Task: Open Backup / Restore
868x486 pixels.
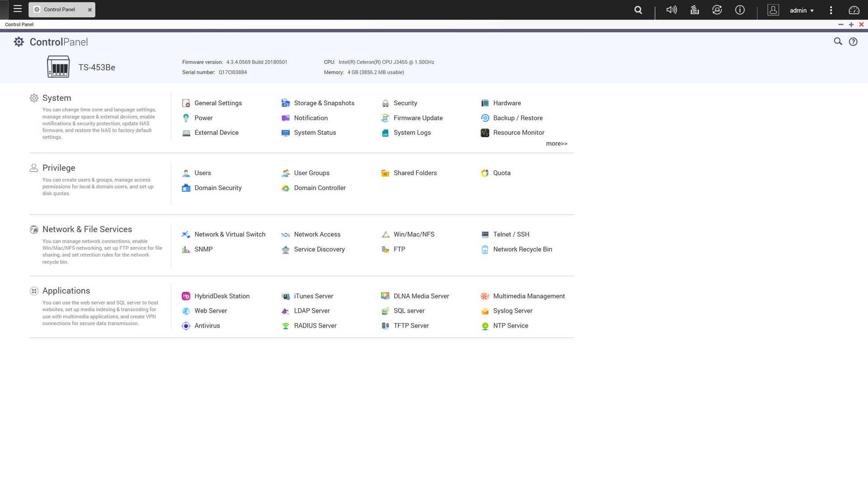Action: (x=512, y=118)
